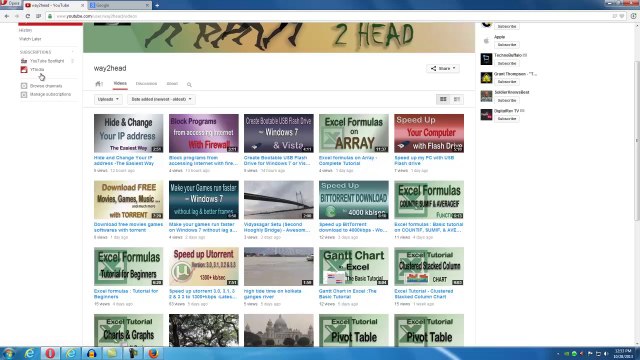Image resolution: width=640 pixels, height=360 pixels.
Task: Open Download FREE Movies with TORRENT thumbnail
Action: click(x=129, y=200)
